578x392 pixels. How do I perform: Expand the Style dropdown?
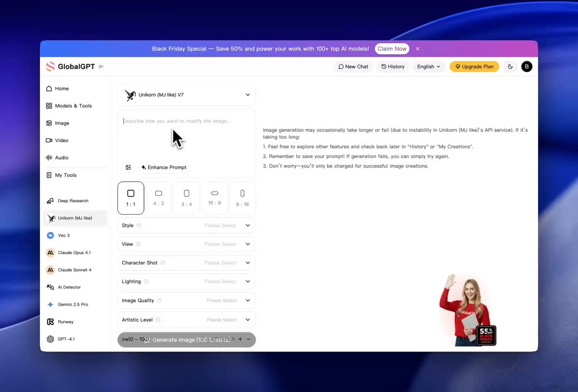tap(186, 225)
